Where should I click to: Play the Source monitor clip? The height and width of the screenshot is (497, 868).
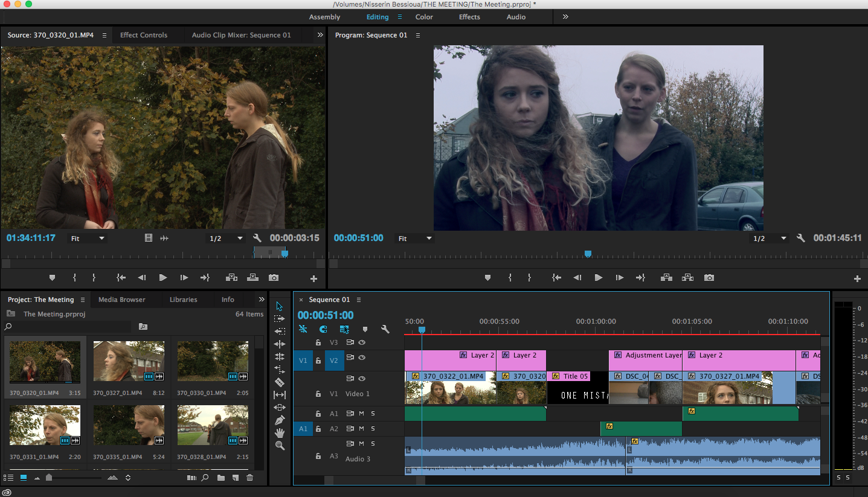pos(162,278)
